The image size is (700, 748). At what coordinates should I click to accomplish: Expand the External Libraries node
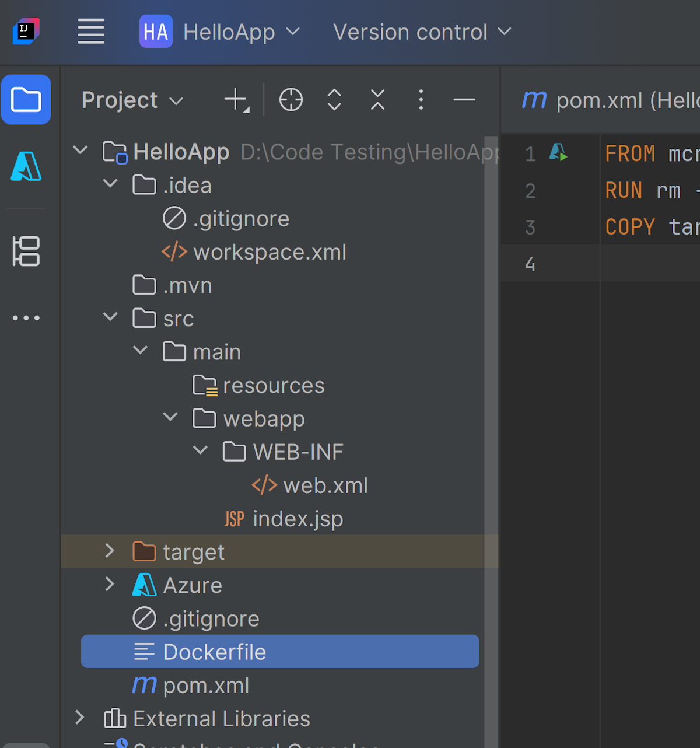tap(80, 718)
